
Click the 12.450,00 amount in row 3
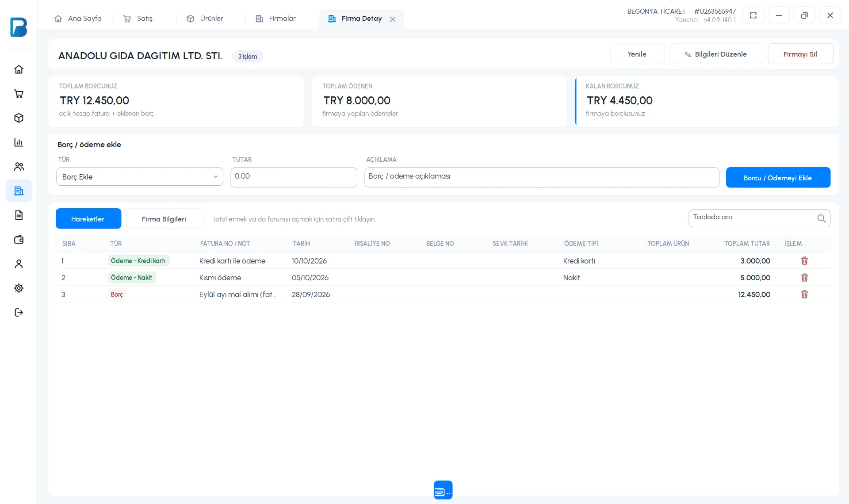(754, 294)
